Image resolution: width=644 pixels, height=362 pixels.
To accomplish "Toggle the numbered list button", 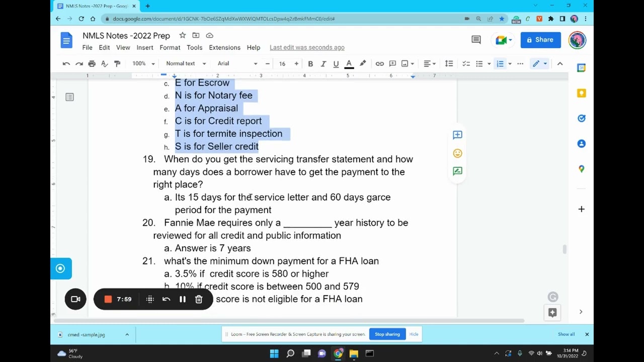I will pyautogui.click(x=500, y=64).
